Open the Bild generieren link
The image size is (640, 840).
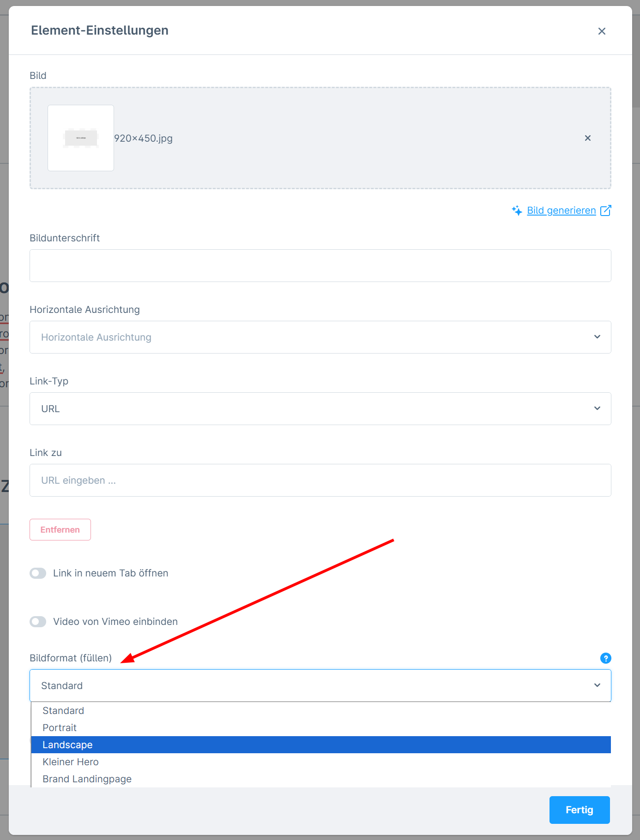[562, 210]
